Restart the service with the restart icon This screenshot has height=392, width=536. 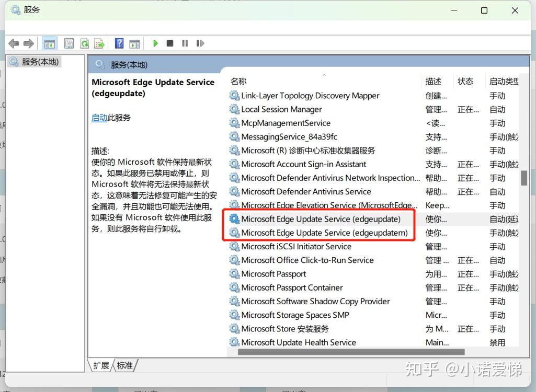200,43
